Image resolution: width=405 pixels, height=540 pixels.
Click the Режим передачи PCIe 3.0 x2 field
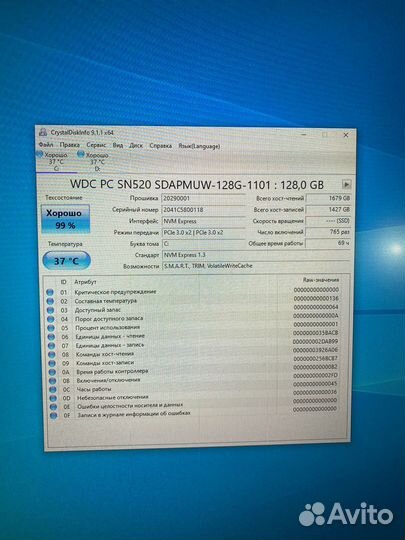coord(203,232)
